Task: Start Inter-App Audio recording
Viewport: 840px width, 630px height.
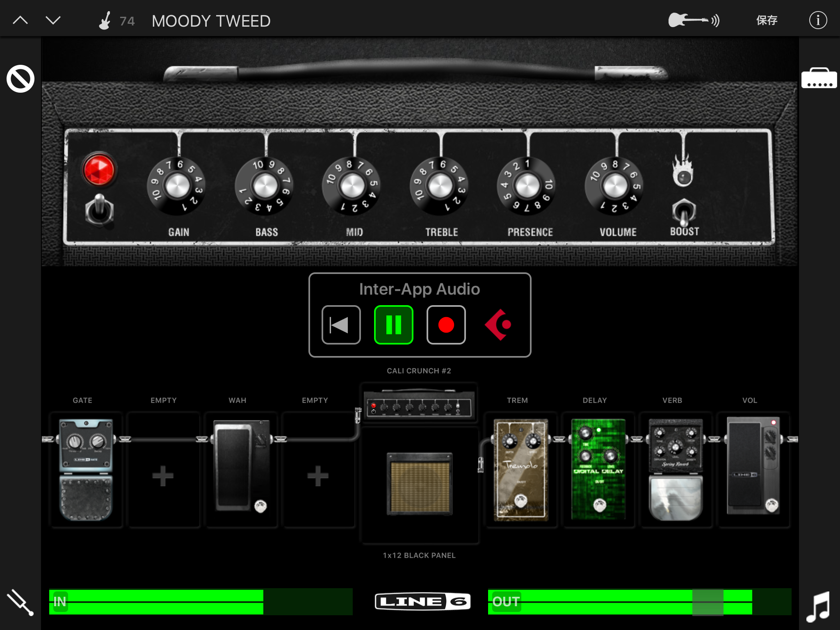Action: (x=446, y=325)
